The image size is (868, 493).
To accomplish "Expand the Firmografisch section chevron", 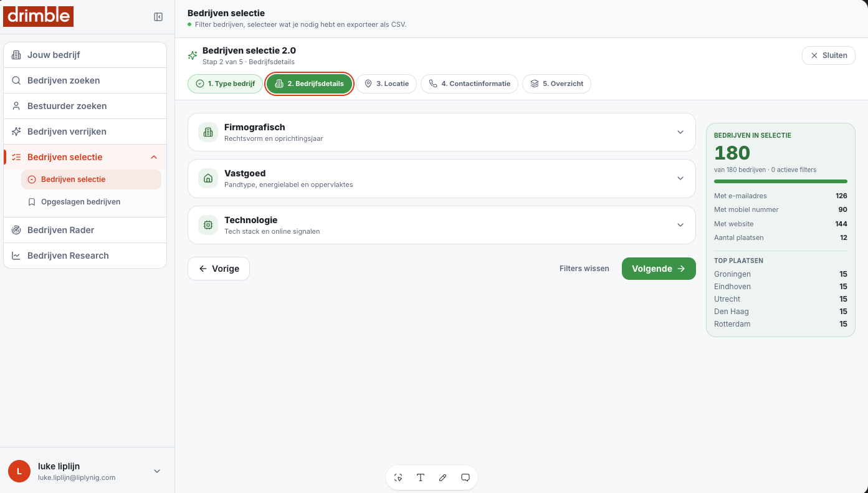I will pos(680,132).
